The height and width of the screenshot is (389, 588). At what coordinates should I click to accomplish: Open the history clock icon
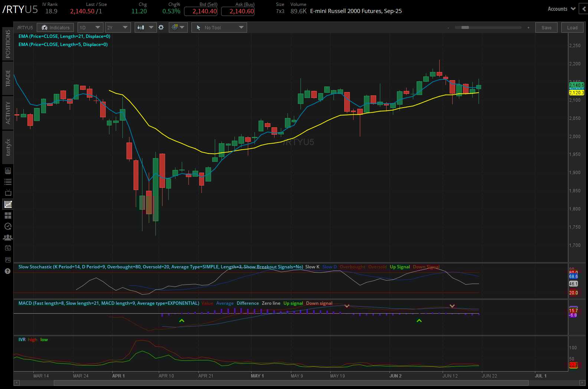pyautogui.click(x=8, y=226)
